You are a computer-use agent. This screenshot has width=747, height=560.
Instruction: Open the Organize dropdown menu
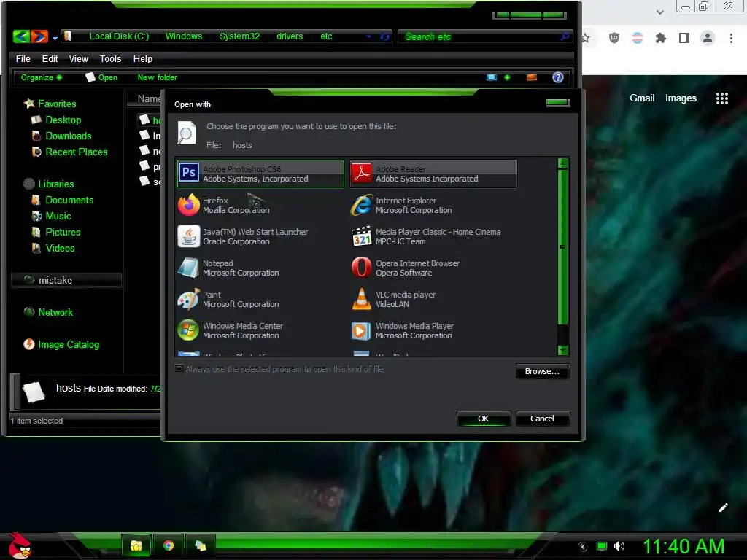tap(42, 77)
